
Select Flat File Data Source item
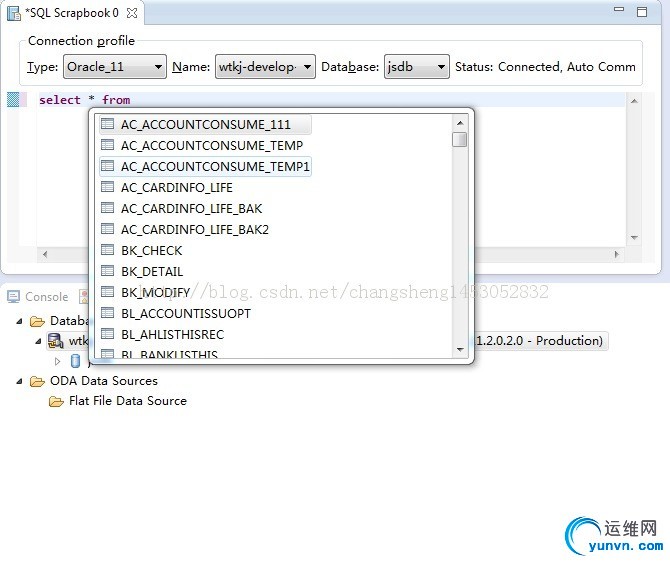tap(128, 401)
